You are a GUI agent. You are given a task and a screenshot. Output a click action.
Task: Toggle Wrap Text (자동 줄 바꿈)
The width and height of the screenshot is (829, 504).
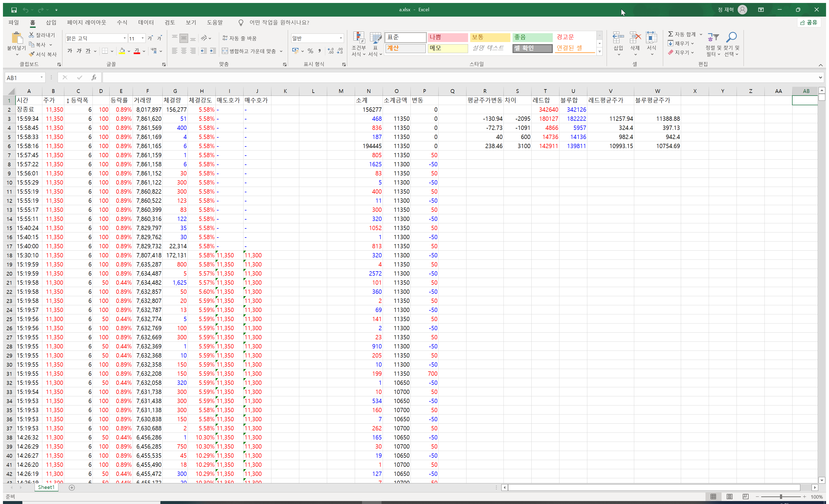[240, 38]
